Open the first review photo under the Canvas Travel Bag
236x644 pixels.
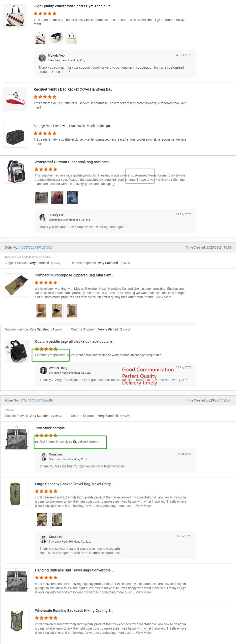pyautogui.click(x=42, y=519)
